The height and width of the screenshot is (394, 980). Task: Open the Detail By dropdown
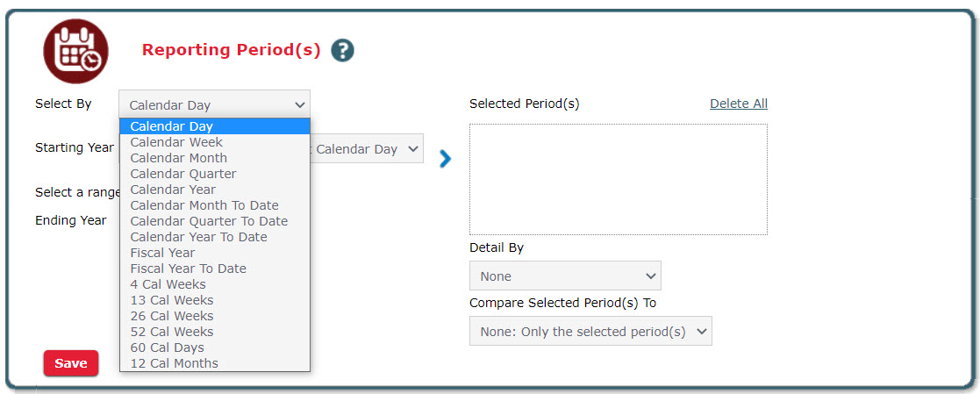coord(565,276)
